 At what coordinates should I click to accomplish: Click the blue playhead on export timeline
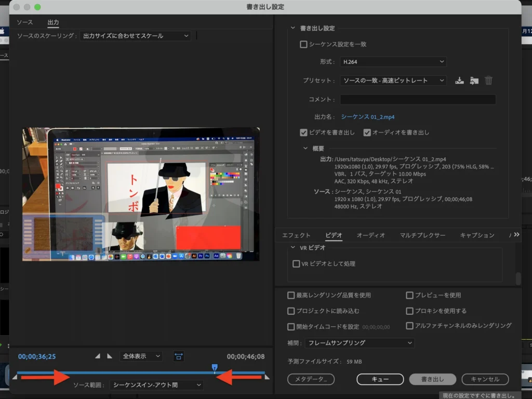[215, 367]
